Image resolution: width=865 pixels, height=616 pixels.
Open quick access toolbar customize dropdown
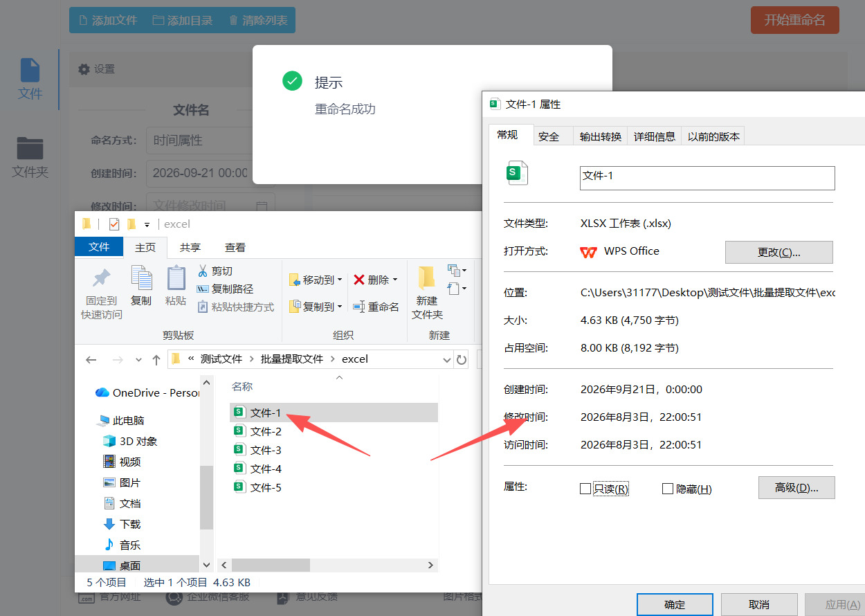[x=147, y=224]
